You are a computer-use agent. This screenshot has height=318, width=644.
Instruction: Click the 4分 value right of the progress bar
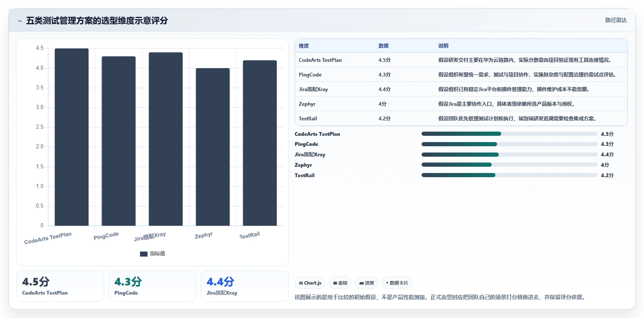(605, 165)
